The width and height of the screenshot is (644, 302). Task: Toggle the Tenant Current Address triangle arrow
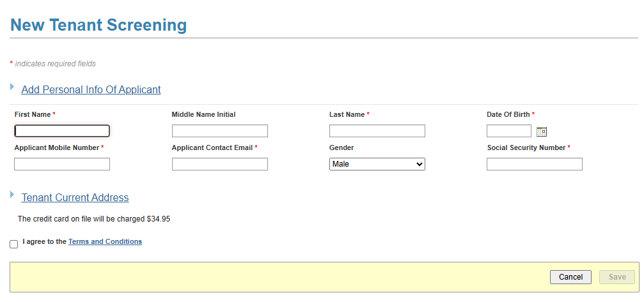tap(12, 194)
